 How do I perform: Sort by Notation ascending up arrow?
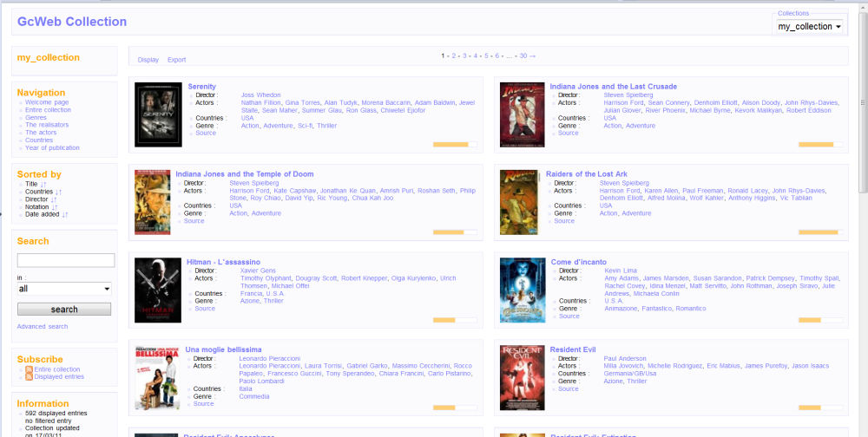[x=56, y=207]
